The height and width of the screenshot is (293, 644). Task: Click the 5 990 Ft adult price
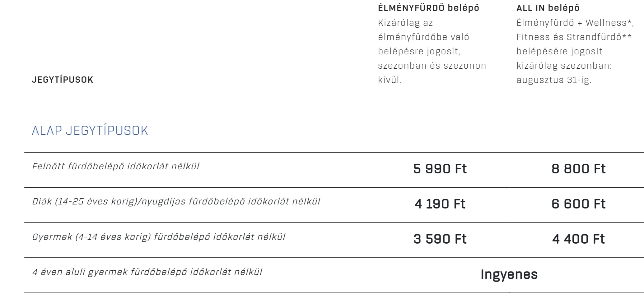(440, 169)
